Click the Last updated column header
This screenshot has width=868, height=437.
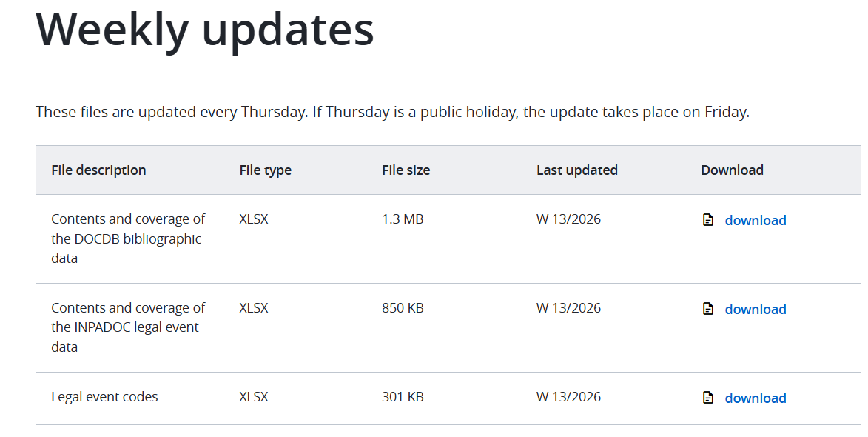tap(576, 170)
